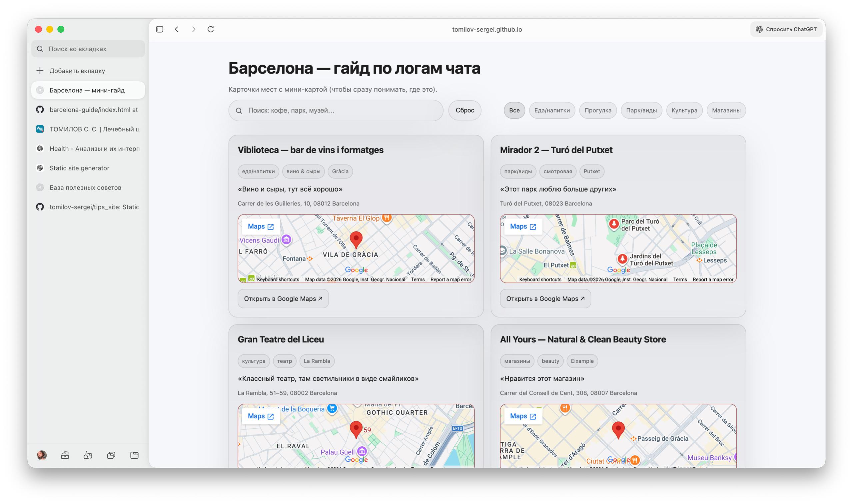Go forward using the right arrow

point(194,29)
